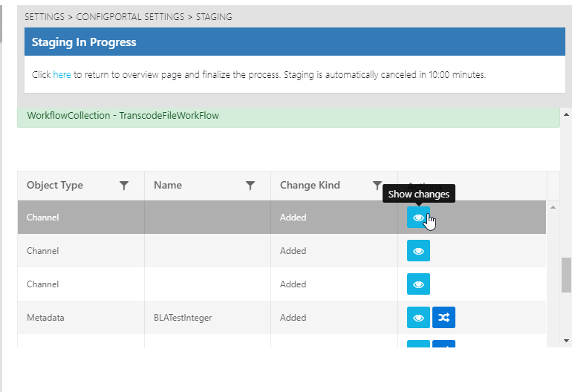Open the Object Type column filter

(124, 186)
